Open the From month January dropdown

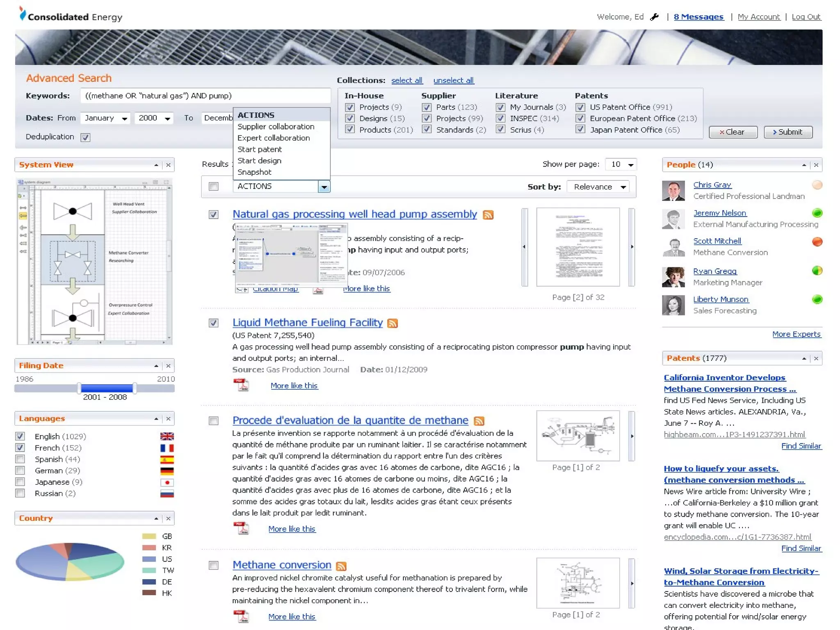point(105,118)
